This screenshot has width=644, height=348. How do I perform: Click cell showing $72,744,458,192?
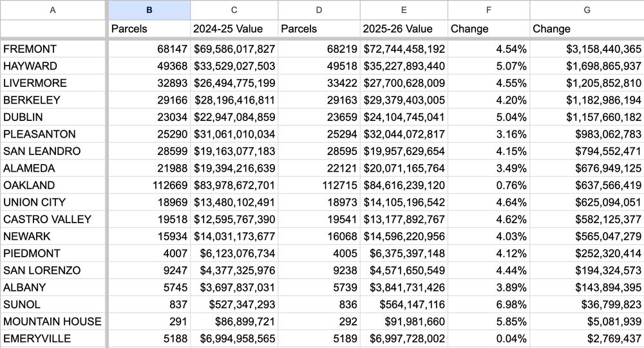(x=404, y=49)
